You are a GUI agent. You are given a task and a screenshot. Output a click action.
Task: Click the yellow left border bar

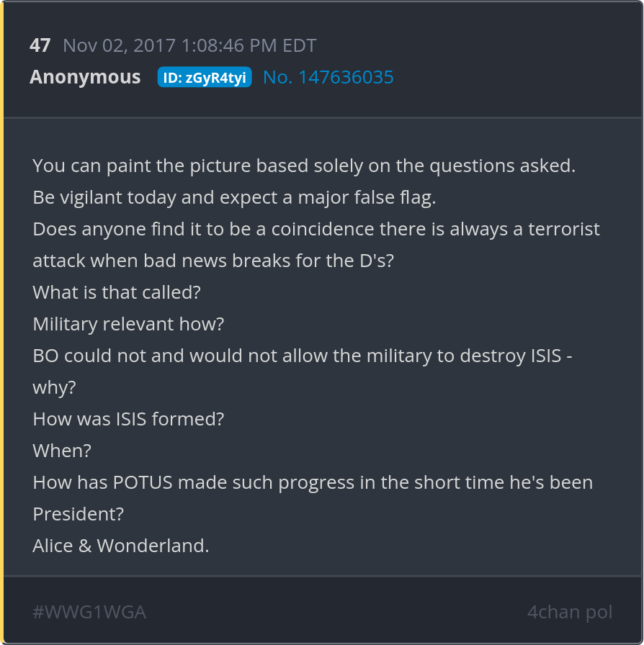coord(2,322)
